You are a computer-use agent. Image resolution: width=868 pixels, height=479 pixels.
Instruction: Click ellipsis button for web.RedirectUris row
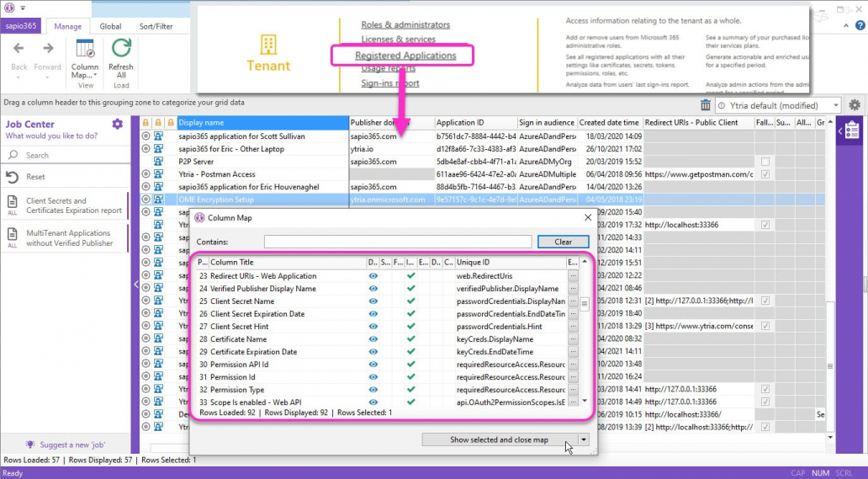[573, 276]
